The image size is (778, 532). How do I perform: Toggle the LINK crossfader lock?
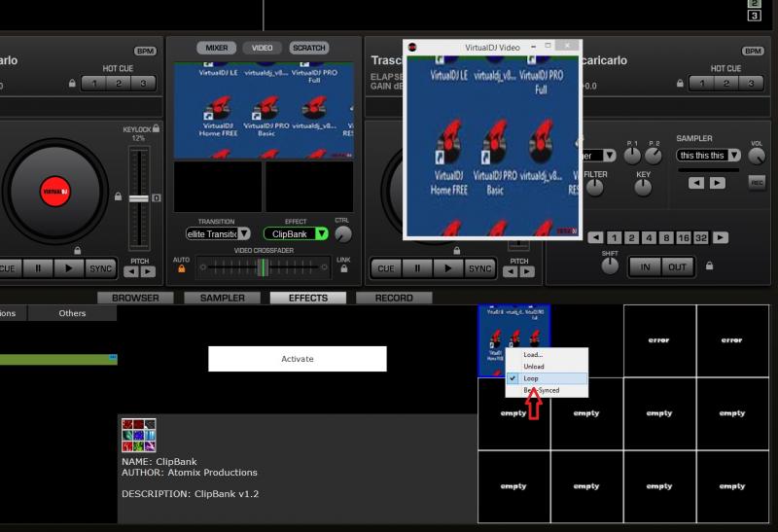(344, 268)
